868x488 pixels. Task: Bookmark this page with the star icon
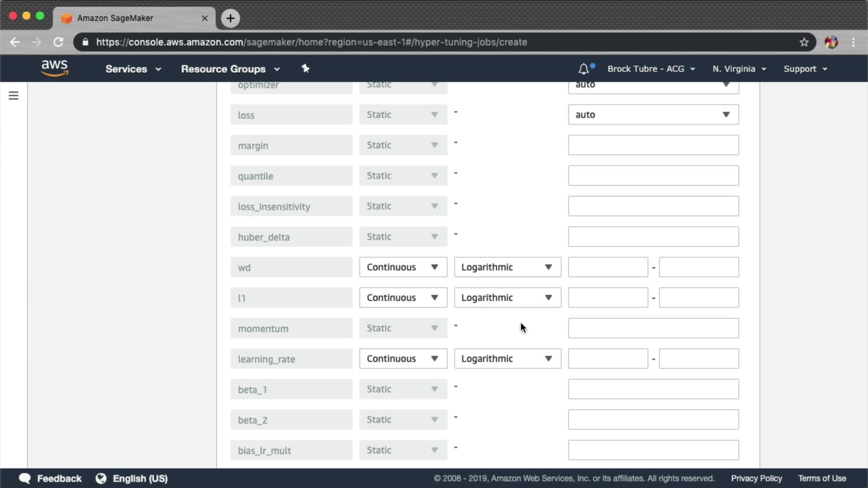[804, 42]
